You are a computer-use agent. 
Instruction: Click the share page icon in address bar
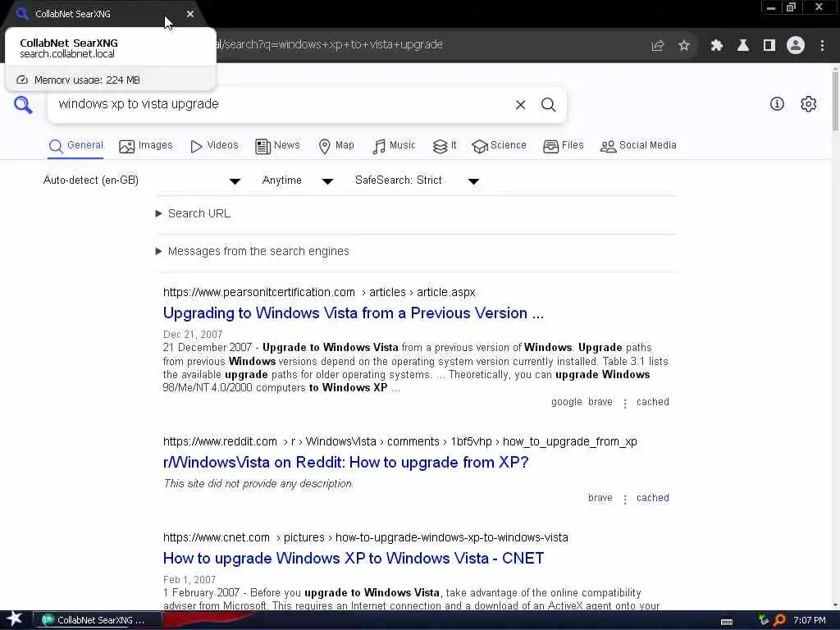(658, 46)
